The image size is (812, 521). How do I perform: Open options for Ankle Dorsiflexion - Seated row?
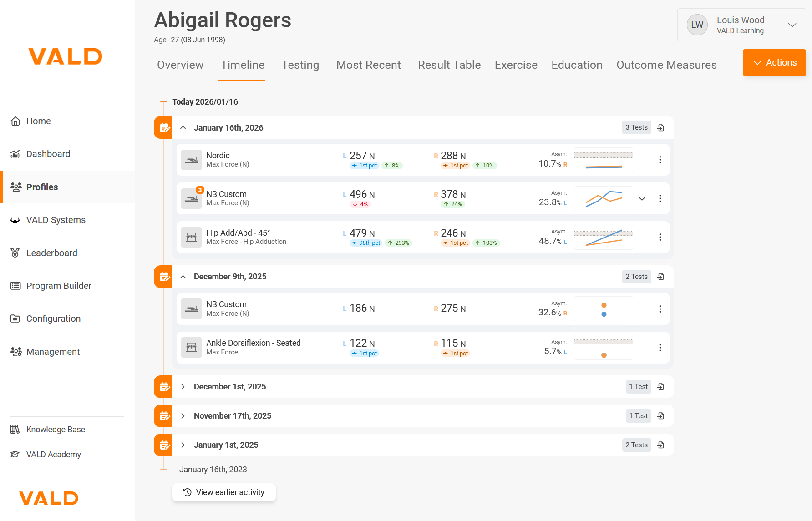[660, 348]
